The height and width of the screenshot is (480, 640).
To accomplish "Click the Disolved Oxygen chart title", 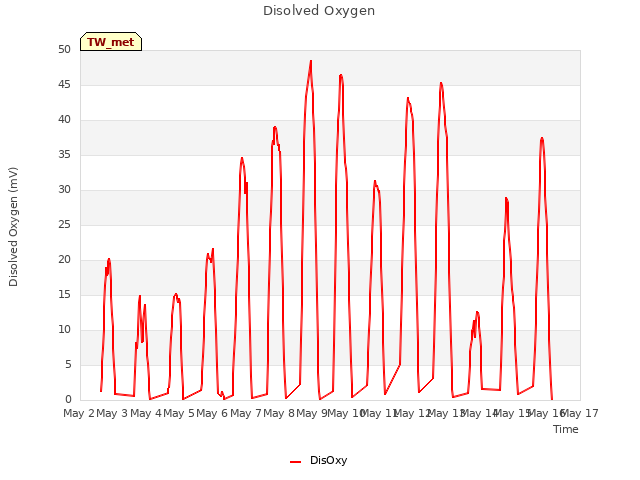I will [x=319, y=11].
